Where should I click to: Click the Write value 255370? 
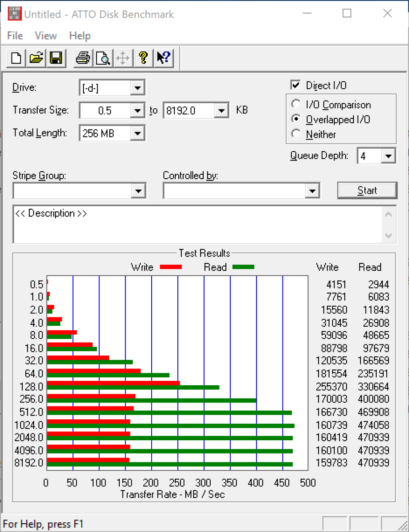coord(331,387)
